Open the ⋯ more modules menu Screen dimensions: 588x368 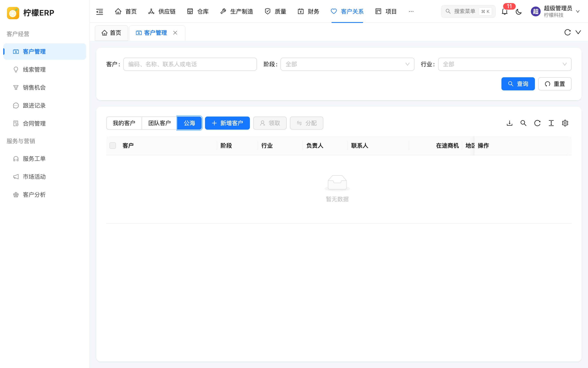click(x=411, y=11)
